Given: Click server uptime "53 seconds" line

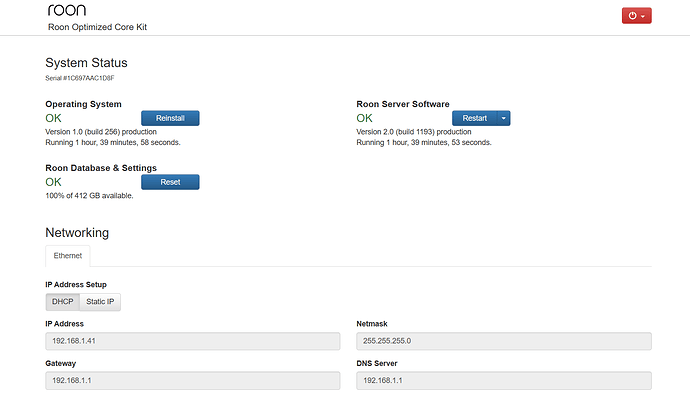Looking at the screenshot, I should click(x=424, y=142).
